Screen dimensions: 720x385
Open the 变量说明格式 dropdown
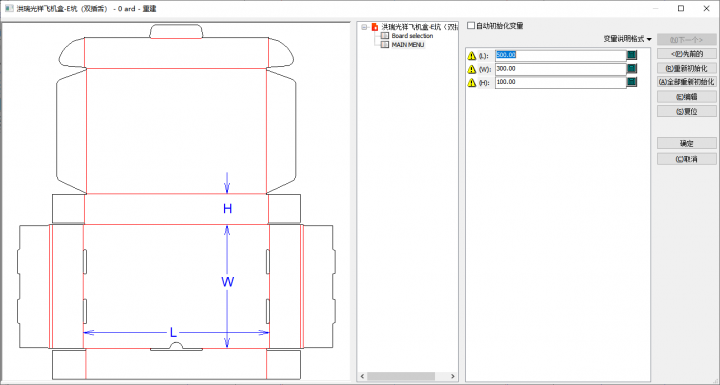[x=627, y=39]
